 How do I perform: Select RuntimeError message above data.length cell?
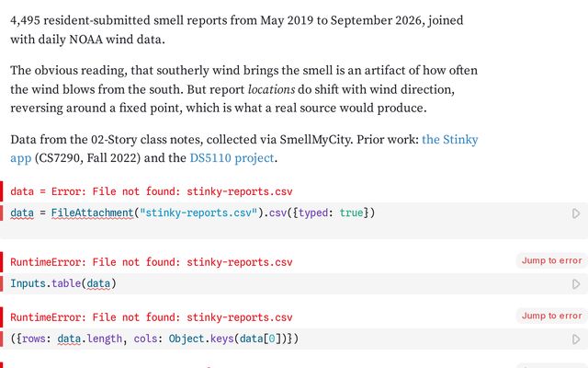pos(151,317)
